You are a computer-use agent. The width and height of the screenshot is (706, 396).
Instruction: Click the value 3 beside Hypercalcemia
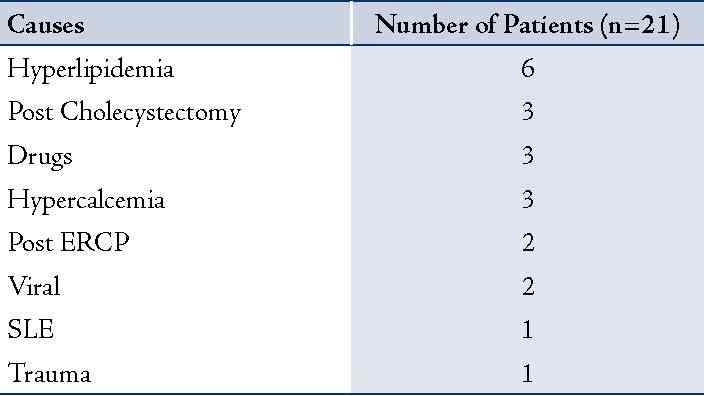[528, 199]
